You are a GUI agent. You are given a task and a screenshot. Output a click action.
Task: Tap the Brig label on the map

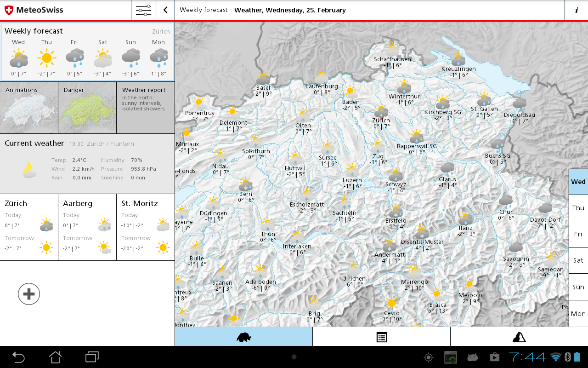click(314, 314)
